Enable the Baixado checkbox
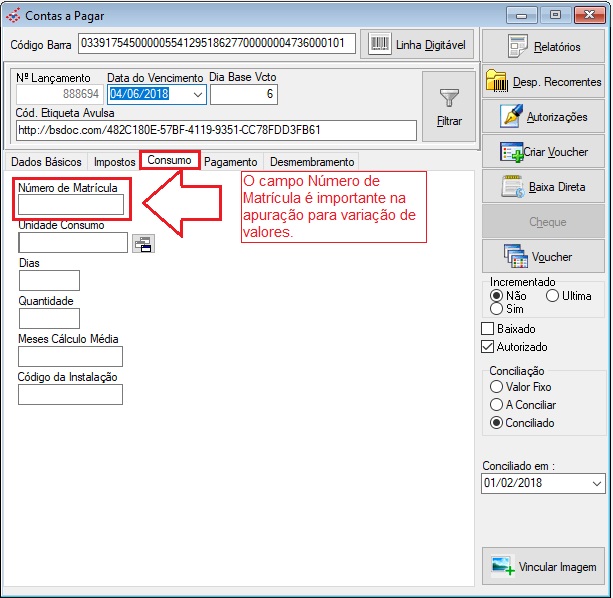 tap(488, 329)
